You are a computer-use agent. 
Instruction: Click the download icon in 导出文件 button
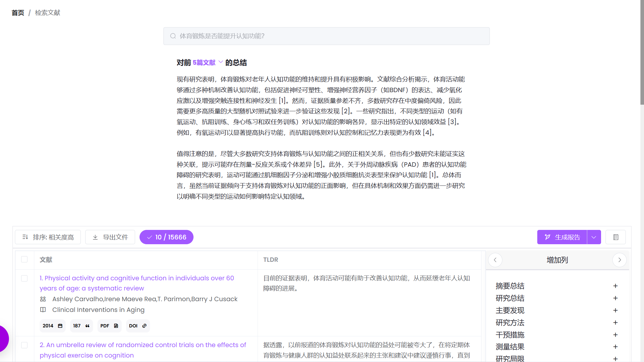95,237
